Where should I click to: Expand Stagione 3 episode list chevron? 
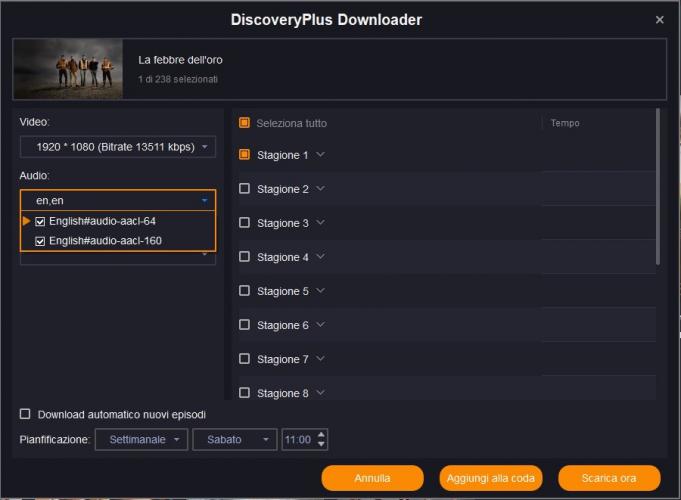point(321,222)
